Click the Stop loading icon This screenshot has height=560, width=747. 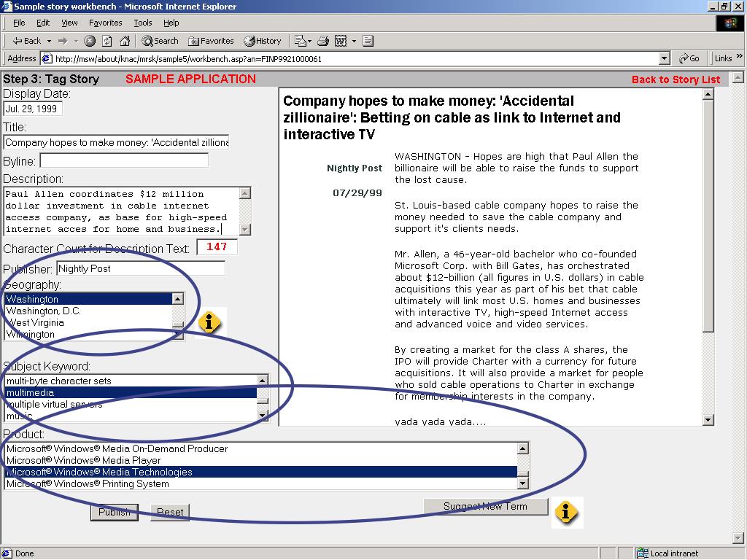[x=90, y=41]
